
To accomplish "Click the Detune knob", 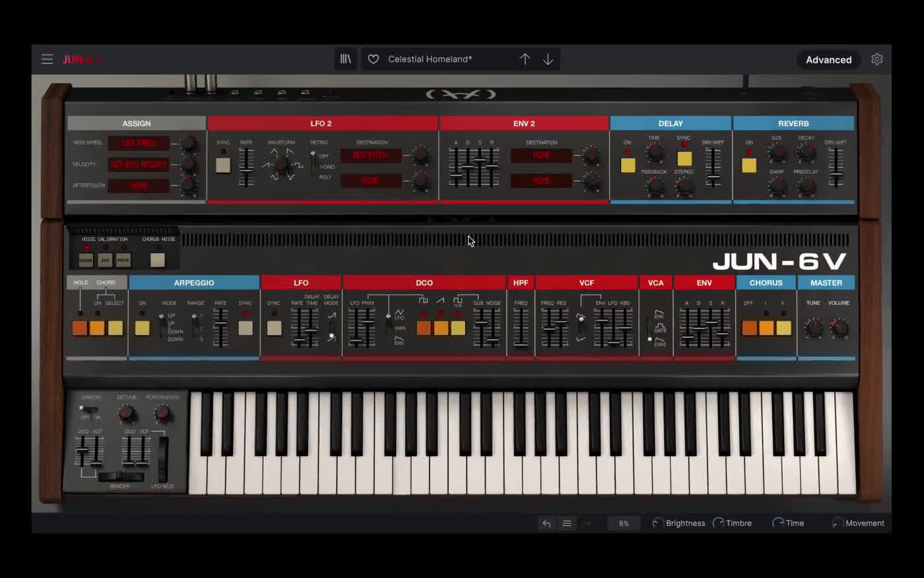I will pos(127,414).
